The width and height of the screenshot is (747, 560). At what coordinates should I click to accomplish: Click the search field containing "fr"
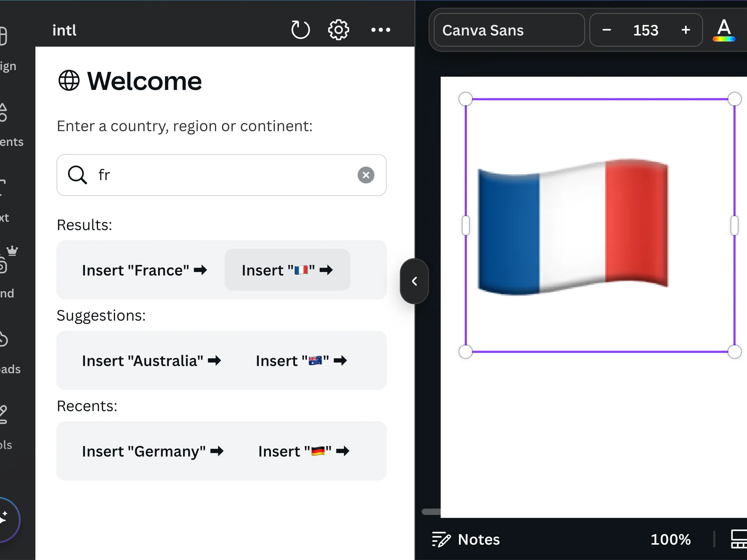pos(222,175)
